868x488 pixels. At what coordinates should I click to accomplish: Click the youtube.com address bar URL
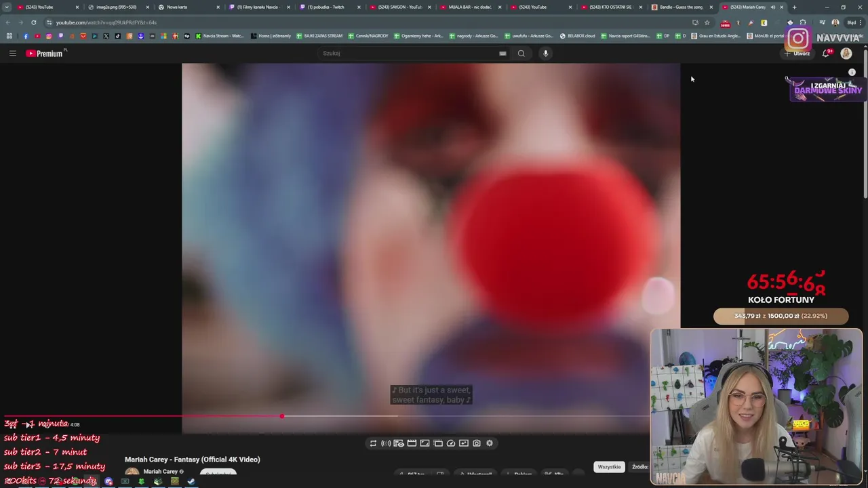(x=106, y=22)
